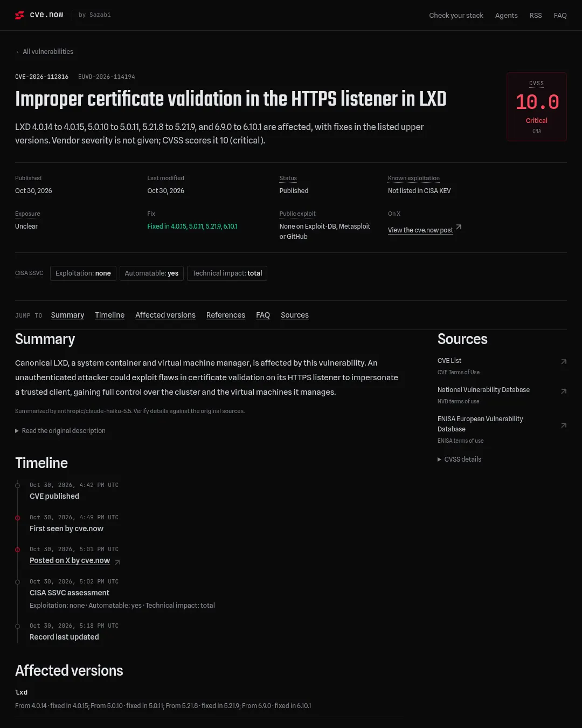Expand CVSS details section

tap(460, 459)
